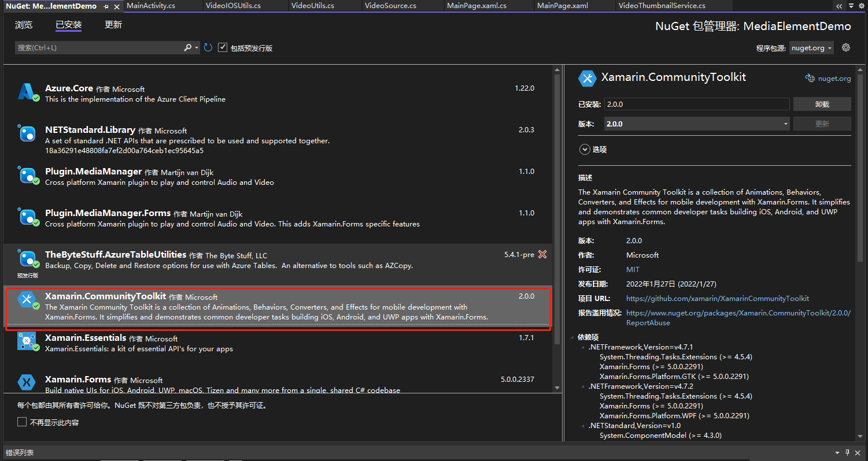Click inside the 搜索(Ctrl+L) search field

coord(93,47)
